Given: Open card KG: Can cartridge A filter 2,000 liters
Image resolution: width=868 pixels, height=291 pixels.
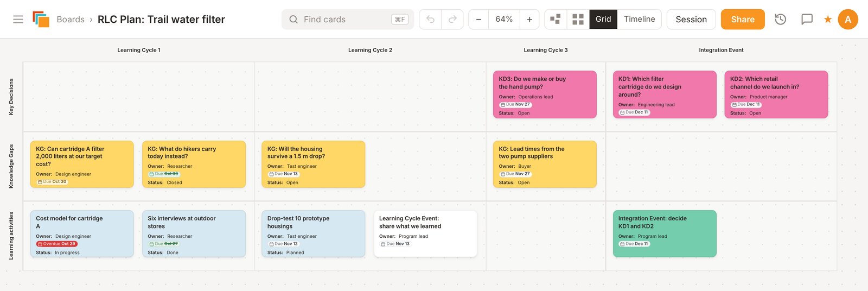Looking at the screenshot, I should pyautogui.click(x=82, y=165).
